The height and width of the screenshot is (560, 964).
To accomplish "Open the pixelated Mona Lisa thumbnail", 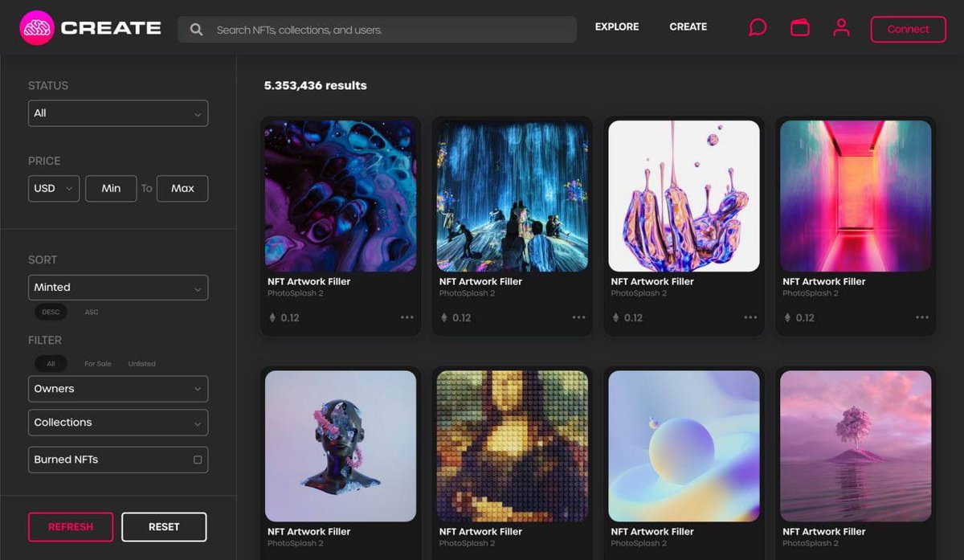I will tap(513, 446).
